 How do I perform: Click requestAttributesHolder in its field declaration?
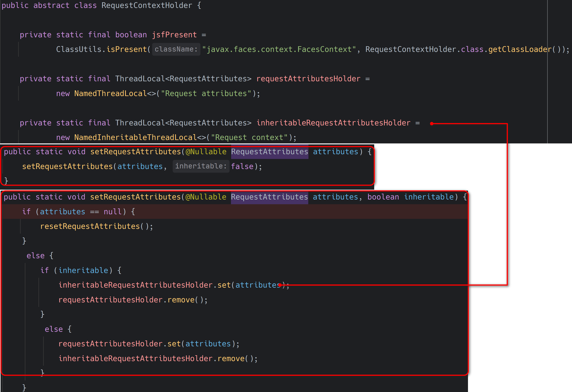(x=308, y=79)
